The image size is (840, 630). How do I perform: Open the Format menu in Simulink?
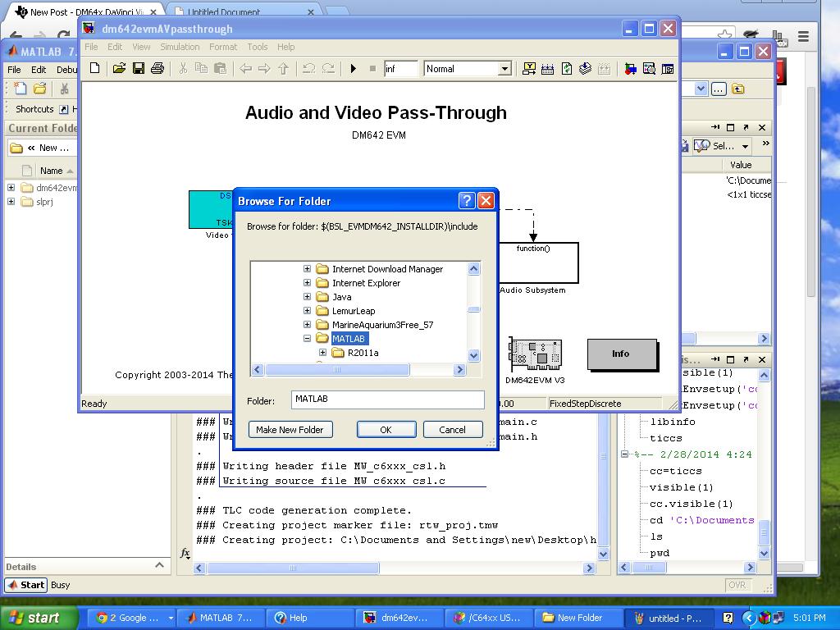point(223,47)
